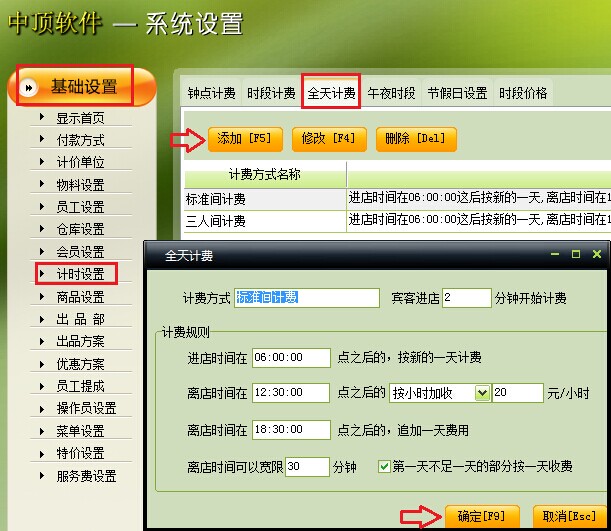Click the 进店时间在 06:00:00 field
Image resolution: width=611 pixels, height=531 pixels.
291,358
